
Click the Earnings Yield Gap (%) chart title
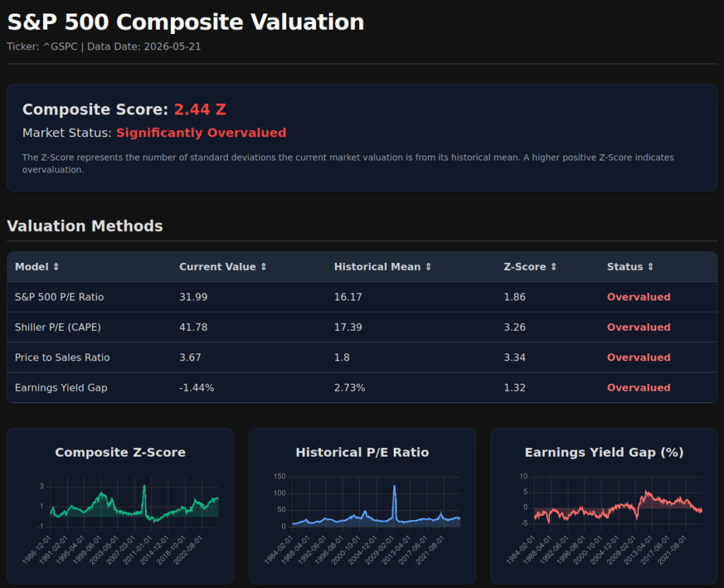[x=605, y=452]
